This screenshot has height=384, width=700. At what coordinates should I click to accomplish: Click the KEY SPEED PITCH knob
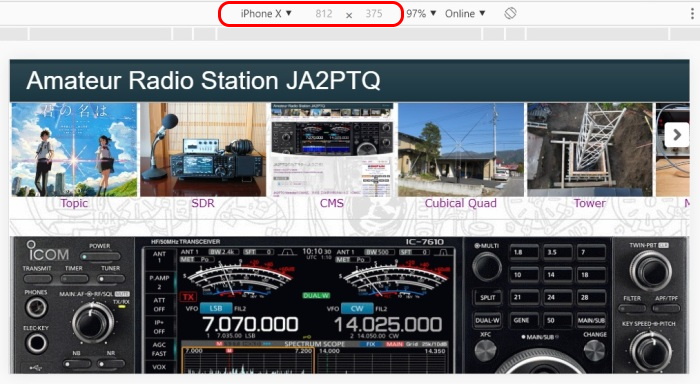[650, 352]
